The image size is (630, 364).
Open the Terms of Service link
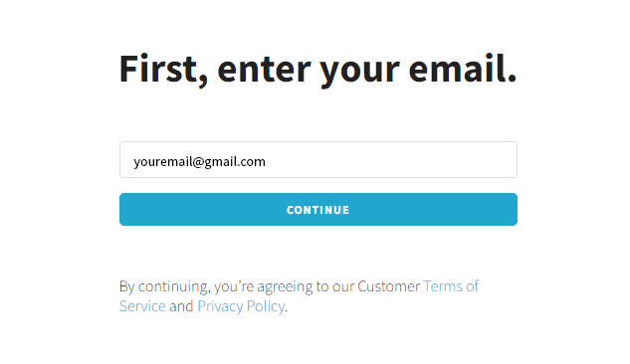pyautogui.click(x=451, y=286)
